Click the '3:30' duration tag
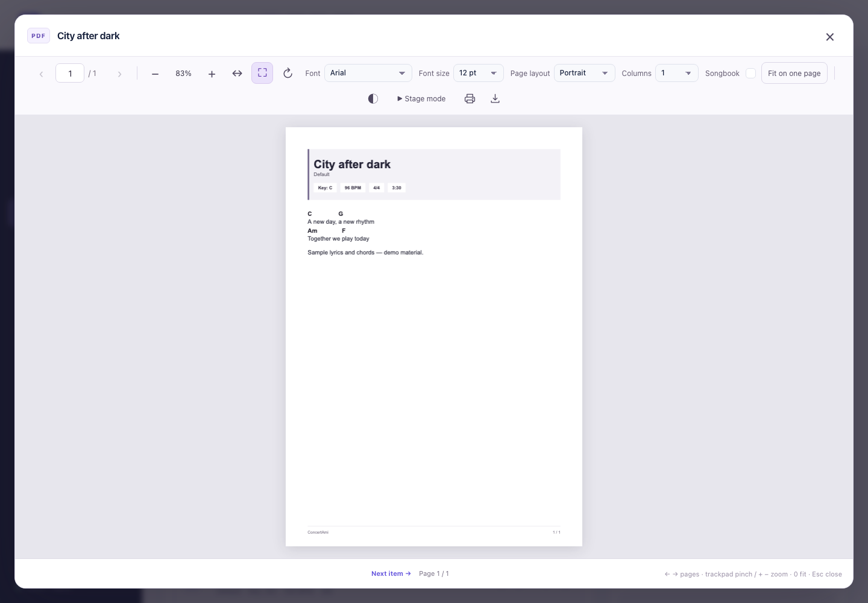This screenshot has width=868, height=603. click(397, 188)
